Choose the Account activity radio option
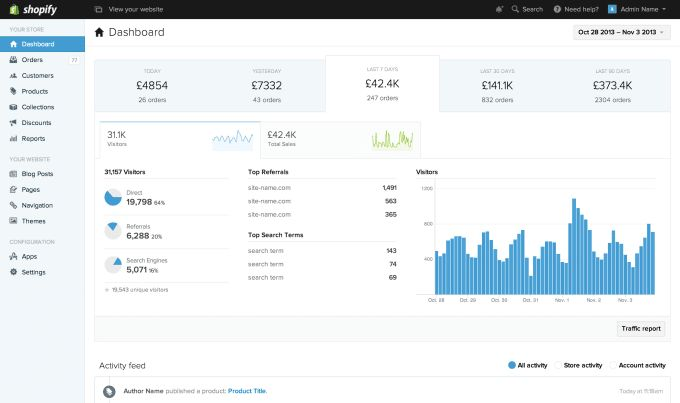Viewport: 680px width, 403px height. click(612, 366)
